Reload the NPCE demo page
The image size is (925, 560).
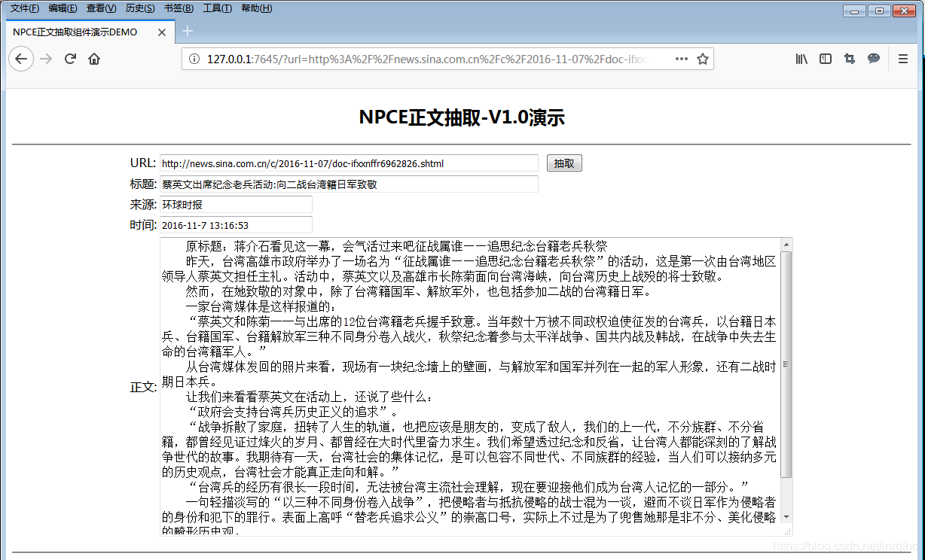coord(69,58)
